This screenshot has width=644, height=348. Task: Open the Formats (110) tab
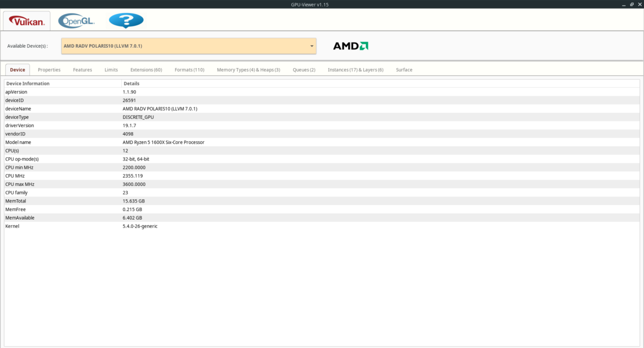coord(189,69)
